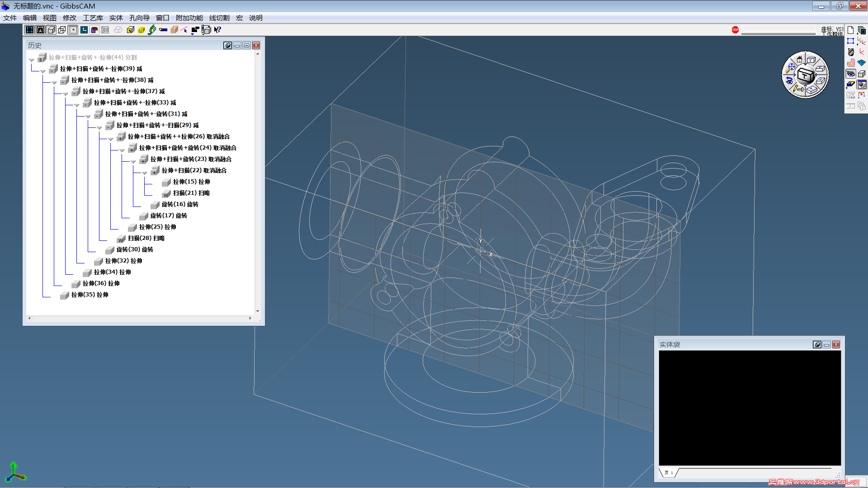Click the blue surface mesh icon
The image size is (868, 488).
(862, 63)
